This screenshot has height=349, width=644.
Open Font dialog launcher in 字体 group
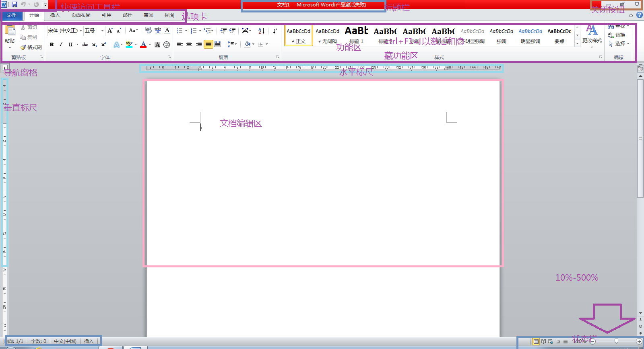coord(169,57)
